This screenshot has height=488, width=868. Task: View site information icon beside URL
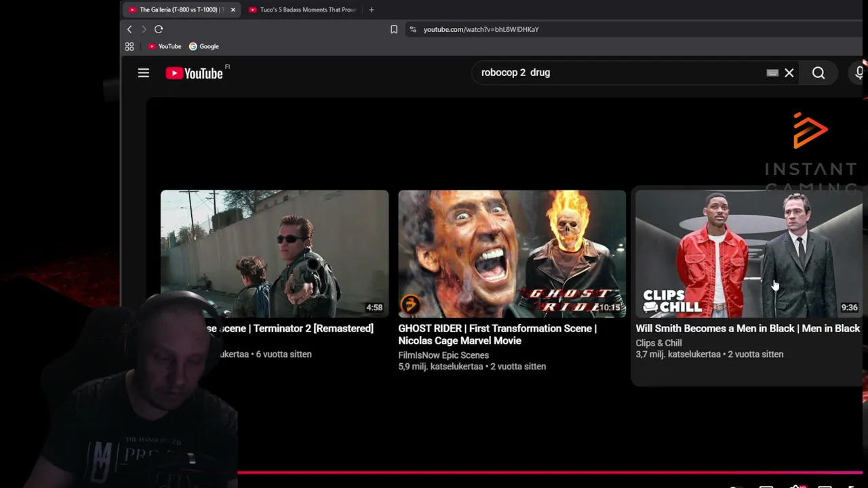pyautogui.click(x=413, y=29)
